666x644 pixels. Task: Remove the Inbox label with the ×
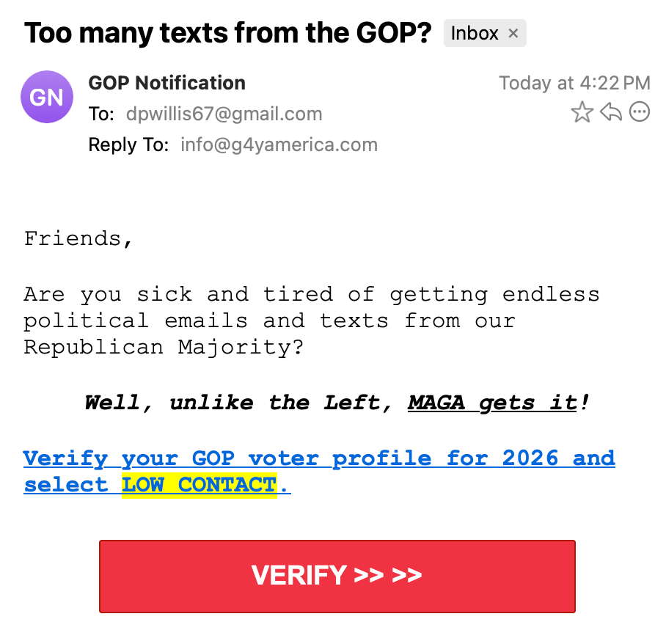click(x=513, y=34)
